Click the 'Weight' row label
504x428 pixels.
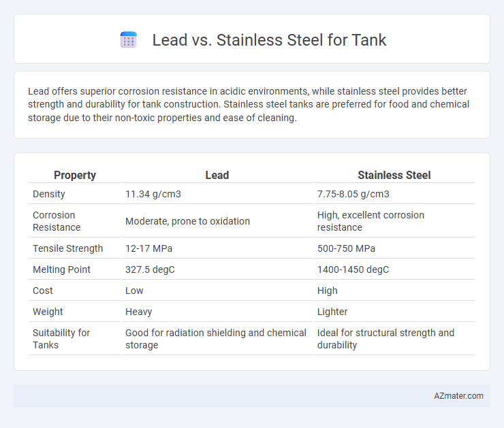[48, 312]
